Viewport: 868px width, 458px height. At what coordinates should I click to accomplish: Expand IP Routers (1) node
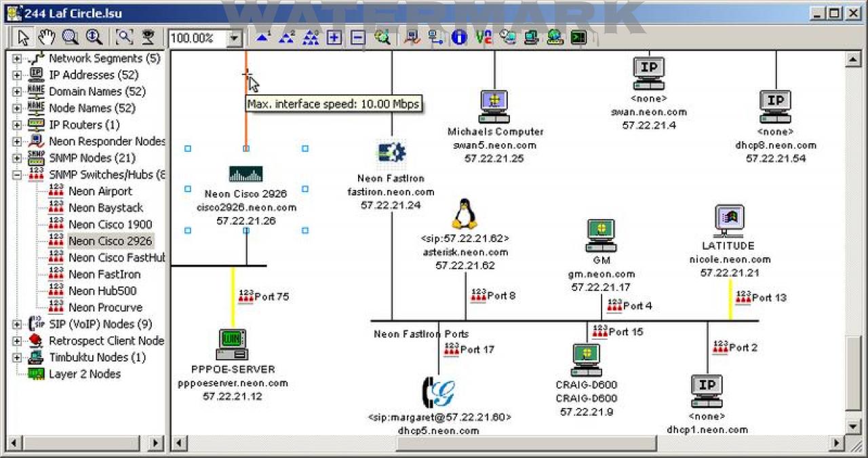(x=17, y=125)
